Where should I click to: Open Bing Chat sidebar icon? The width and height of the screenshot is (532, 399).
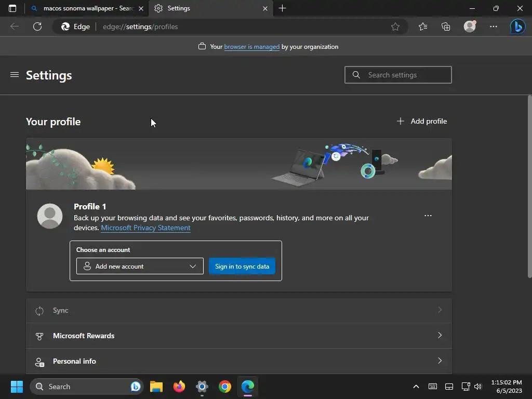(517, 26)
